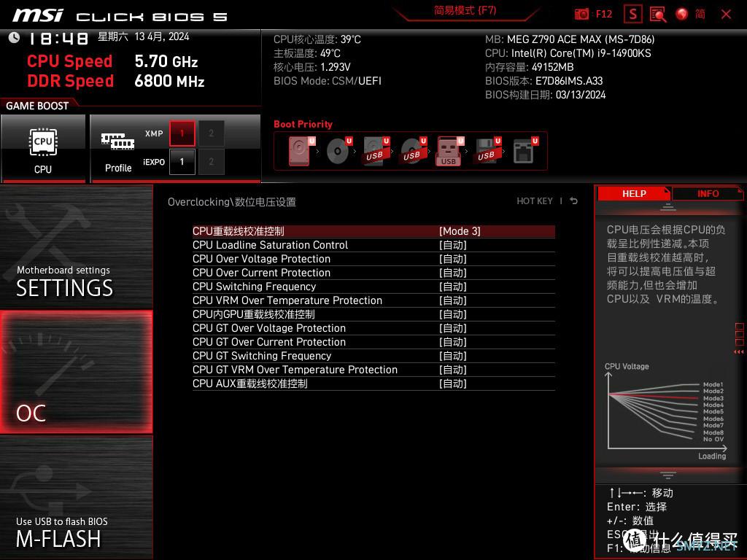Open CPU Over Current Protection value dropdown
The height and width of the screenshot is (560, 747).
click(453, 273)
